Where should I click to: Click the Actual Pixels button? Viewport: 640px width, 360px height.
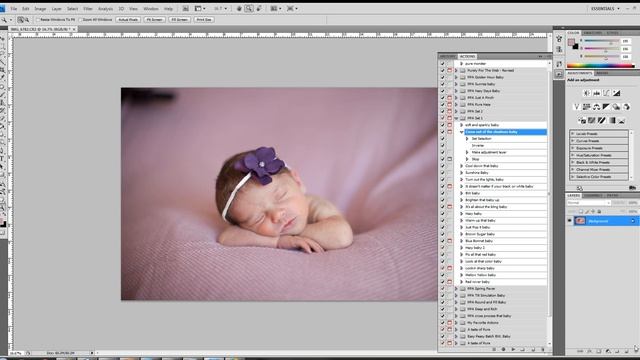[x=128, y=20]
